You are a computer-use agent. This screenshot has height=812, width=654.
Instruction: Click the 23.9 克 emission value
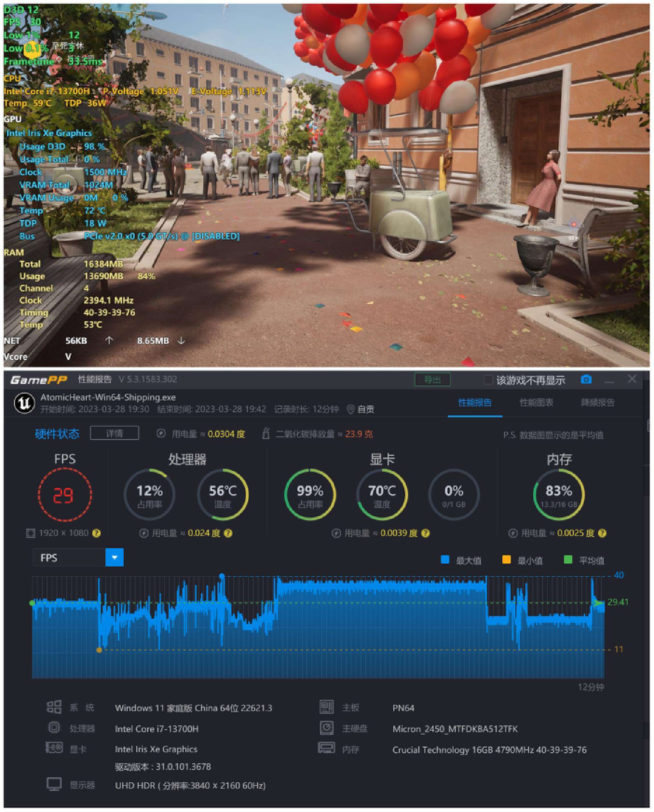point(359,434)
